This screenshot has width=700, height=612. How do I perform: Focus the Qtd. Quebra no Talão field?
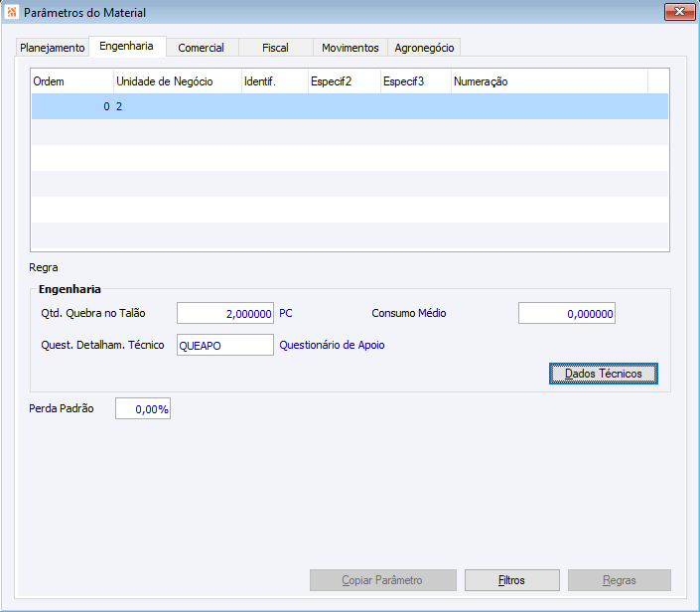click(x=225, y=313)
